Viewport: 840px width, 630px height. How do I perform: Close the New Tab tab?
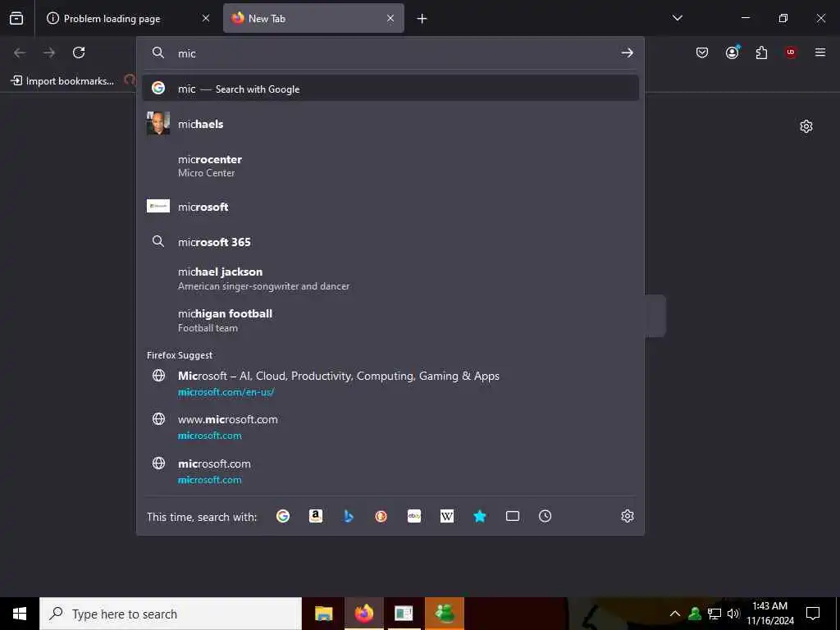tap(390, 18)
